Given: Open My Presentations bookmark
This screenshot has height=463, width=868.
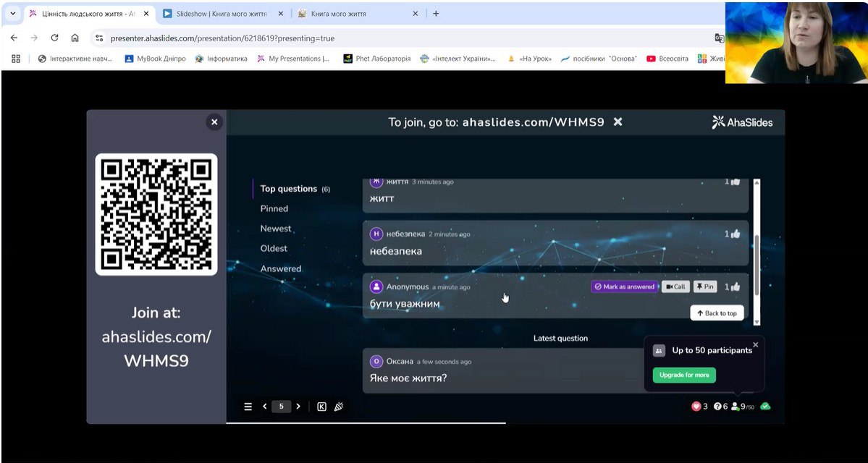Looking at the screenshot, I should 293,58.
